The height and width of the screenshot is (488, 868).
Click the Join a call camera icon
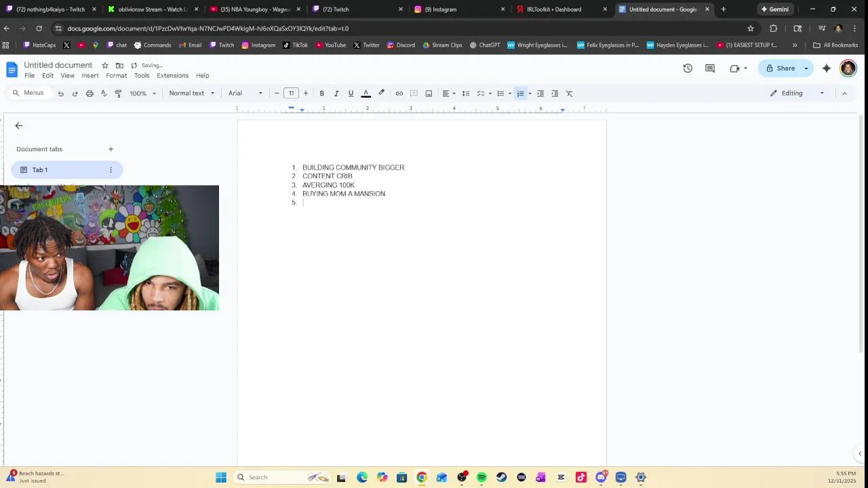tap(734, 68)
